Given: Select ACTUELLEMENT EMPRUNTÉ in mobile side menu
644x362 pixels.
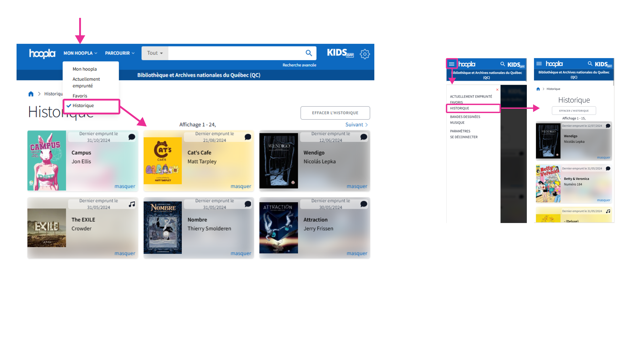Looking at the screenshot, I should [x=471, y=97].
